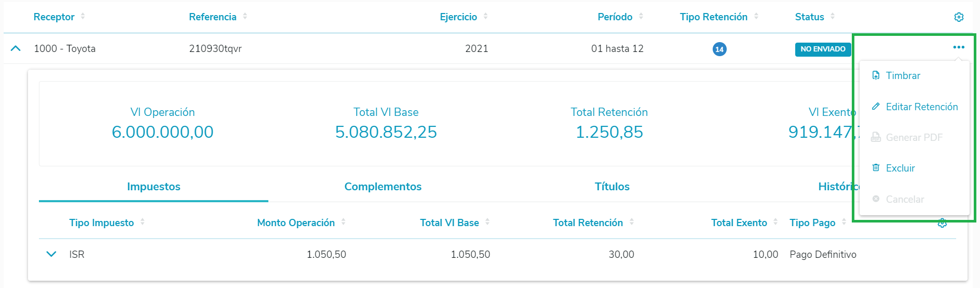Sort table by Receptor column arrows
The image size is (980, 288).
[83, 17]
